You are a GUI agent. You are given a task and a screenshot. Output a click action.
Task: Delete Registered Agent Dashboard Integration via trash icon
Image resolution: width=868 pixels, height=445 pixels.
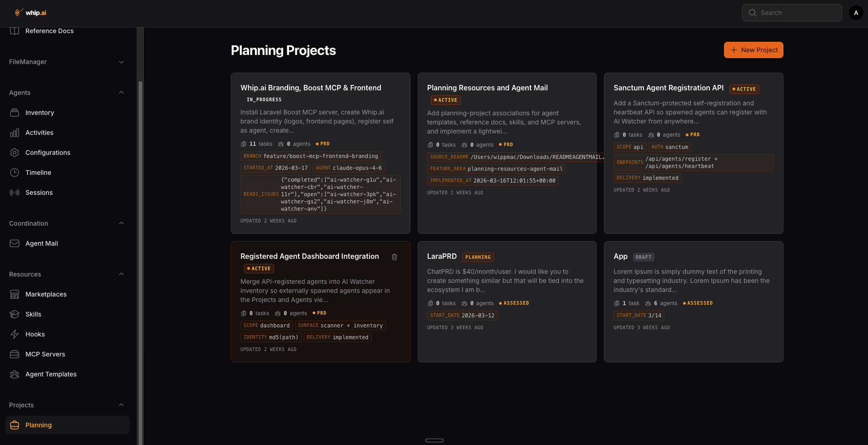click(x=394, y=257)
